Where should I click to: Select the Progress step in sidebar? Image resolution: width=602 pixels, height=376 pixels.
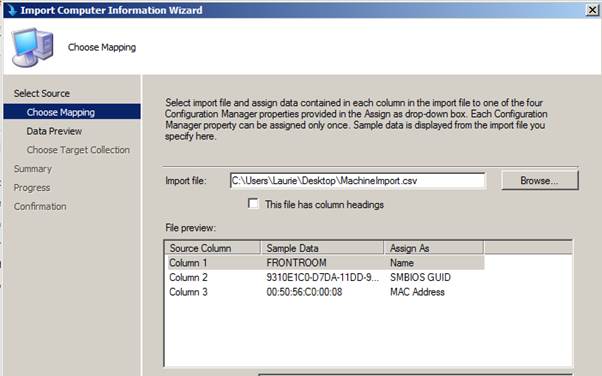point(32,188)
